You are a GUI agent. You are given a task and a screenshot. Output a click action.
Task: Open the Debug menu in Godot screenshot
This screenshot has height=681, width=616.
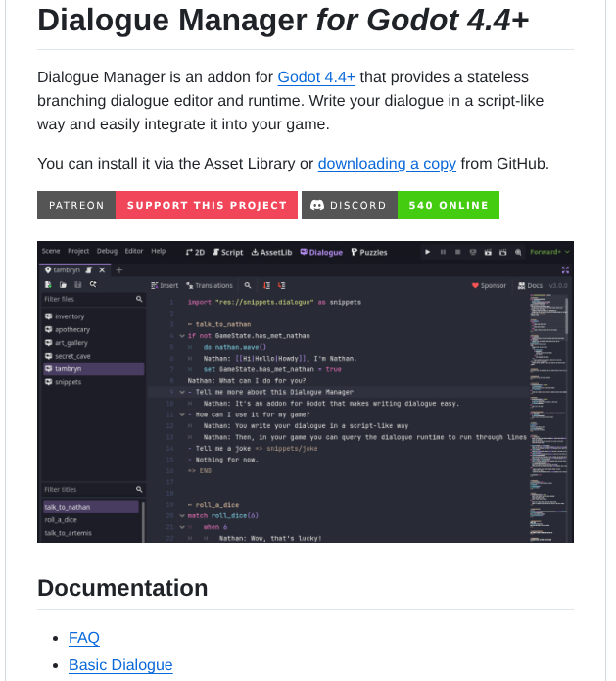(107, 251)
